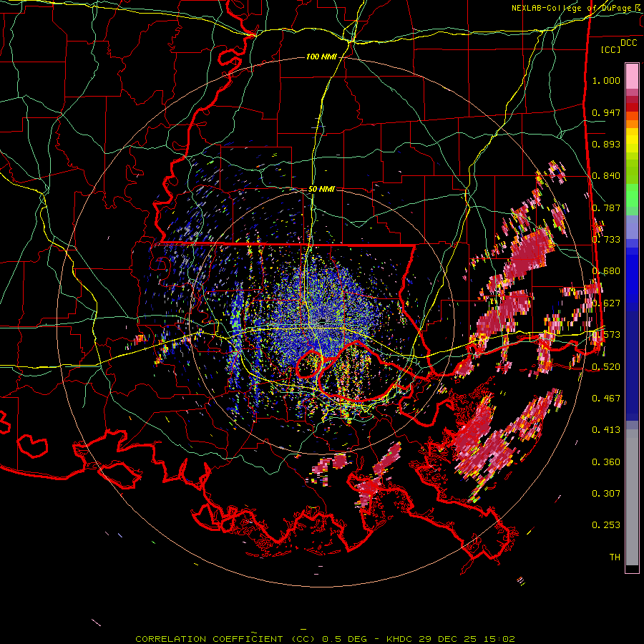Click the 0.307 scale value
Screen dimensions: 644x644
[x=606, y=493]
